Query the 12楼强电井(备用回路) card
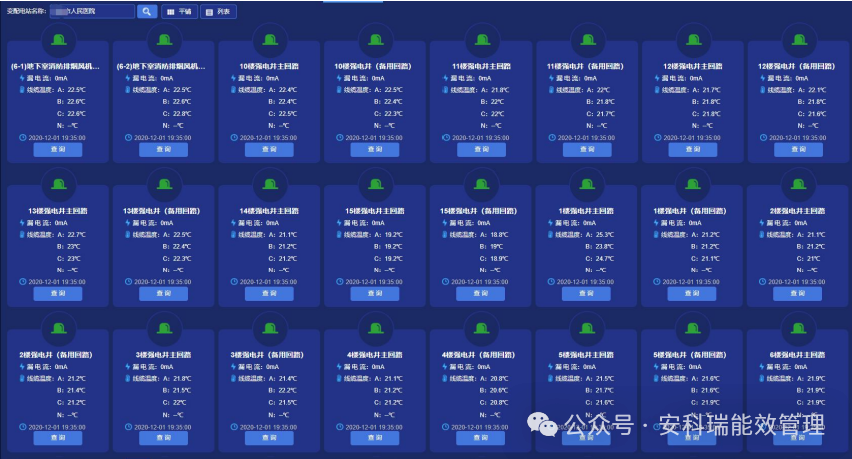 [x=798, y=149]
